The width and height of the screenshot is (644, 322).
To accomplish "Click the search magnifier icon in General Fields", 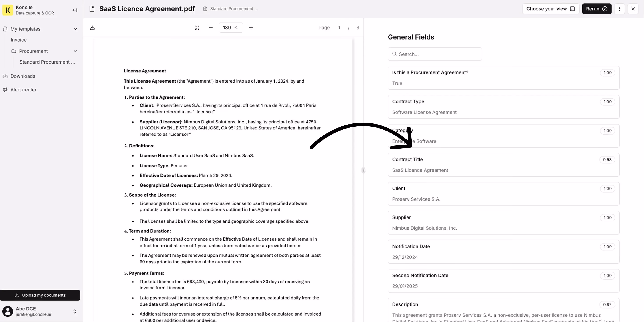I will coord(395,54).
